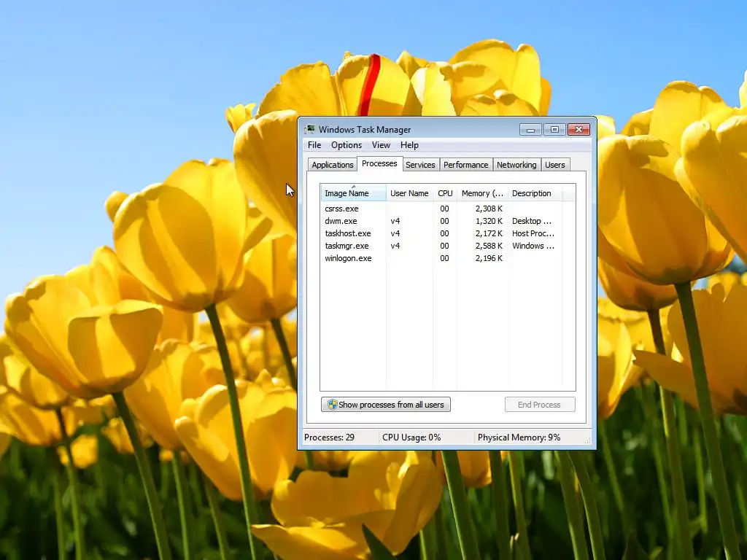Image resolution: width=747 pixels, height=560 pixels.
Task: Switch to the Users tab
Action: 554,165
